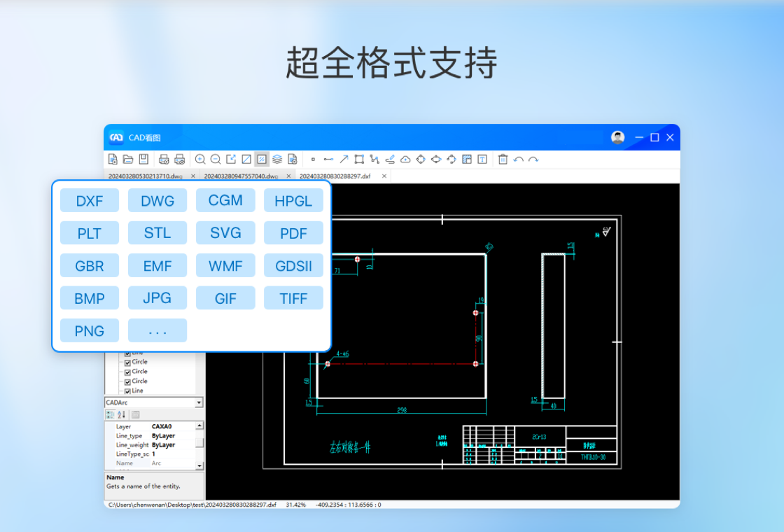Click the zoom out magnifier
The width and height of the screenshot is (784, 532).
pyautogui.click(x=216, y=160)
